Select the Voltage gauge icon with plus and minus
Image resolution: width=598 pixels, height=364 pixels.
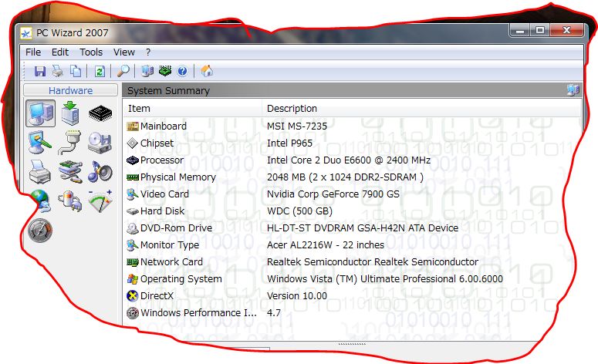100,201
